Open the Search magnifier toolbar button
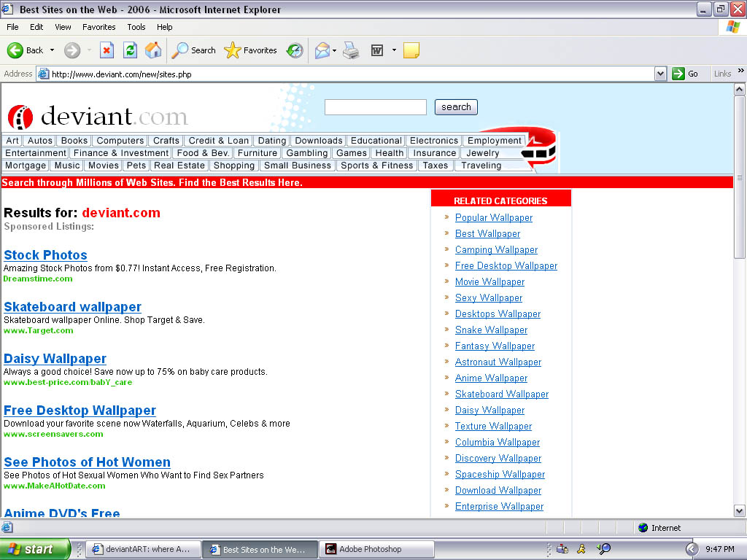This screenshot has width=747, height=560. pos(193,50)
